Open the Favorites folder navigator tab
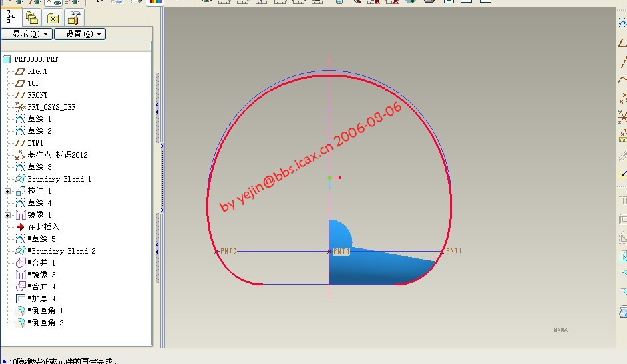The height and width of the screenshot is (364, 627). tap(53, 18)
